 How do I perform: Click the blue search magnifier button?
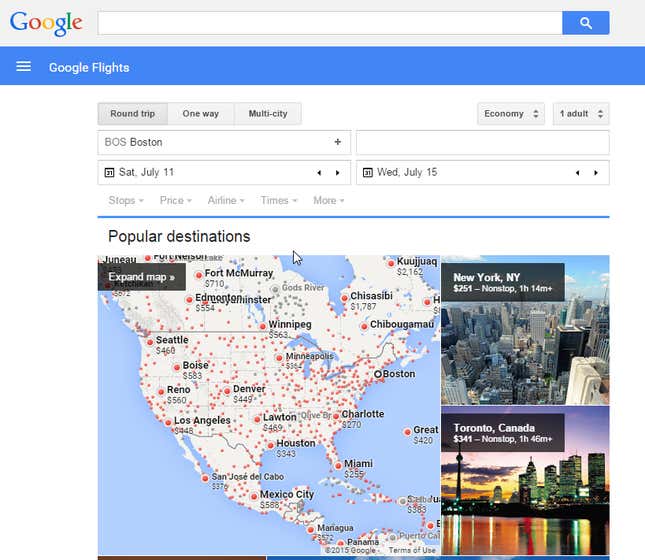pyautogui.click(x=585, y=23)
